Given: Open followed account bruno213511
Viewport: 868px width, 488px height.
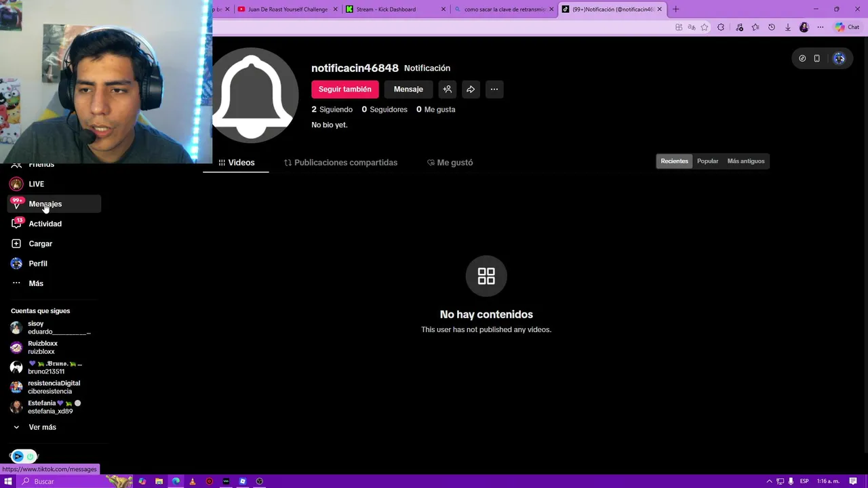Looking at the screenshot, I should [x=53, y=367].
